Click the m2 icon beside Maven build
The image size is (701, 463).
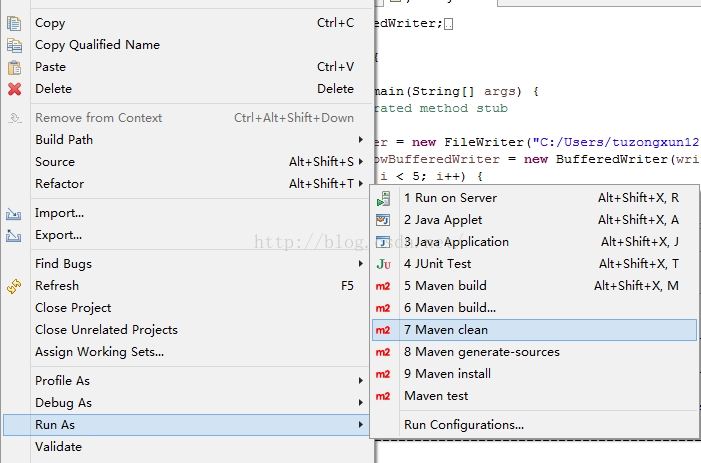click(383, 286)
